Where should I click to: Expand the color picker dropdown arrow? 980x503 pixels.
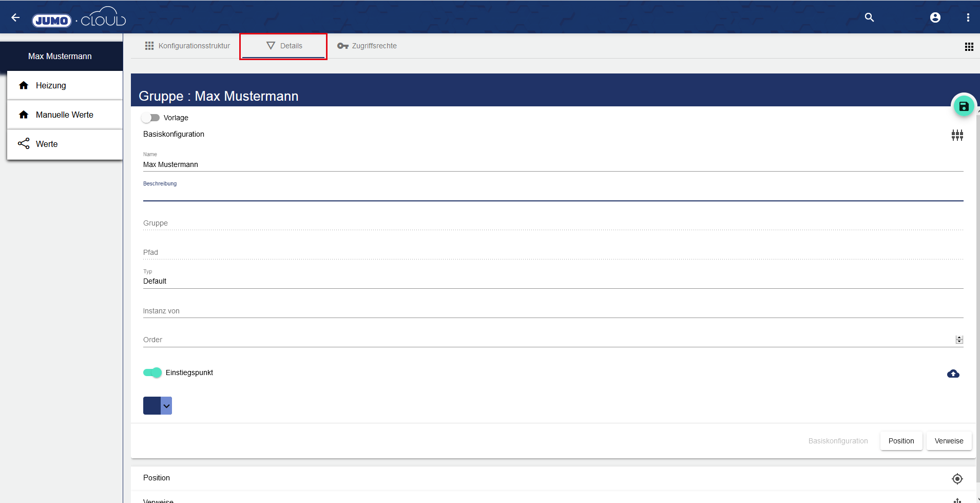pos(166,406)
